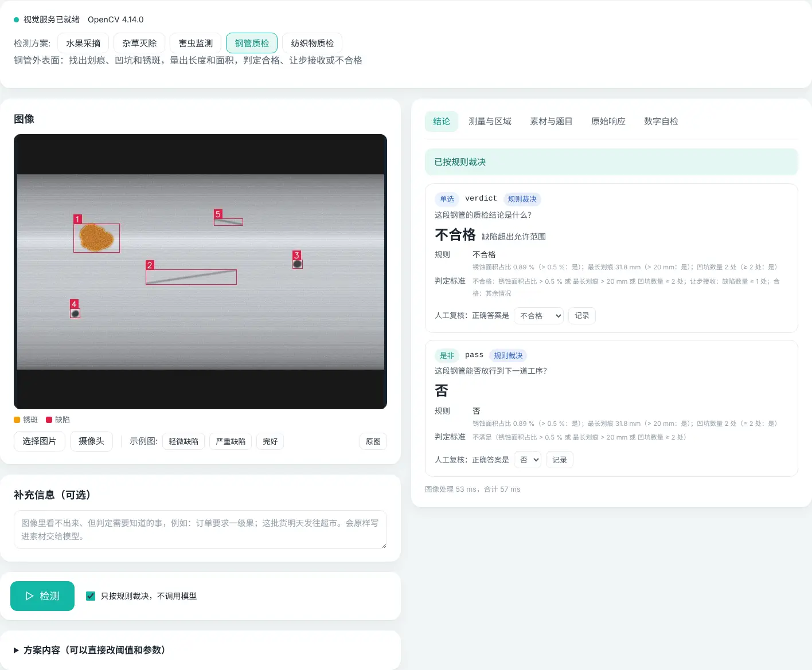Click 记录 next to the pass review

[x=560, y=460]
